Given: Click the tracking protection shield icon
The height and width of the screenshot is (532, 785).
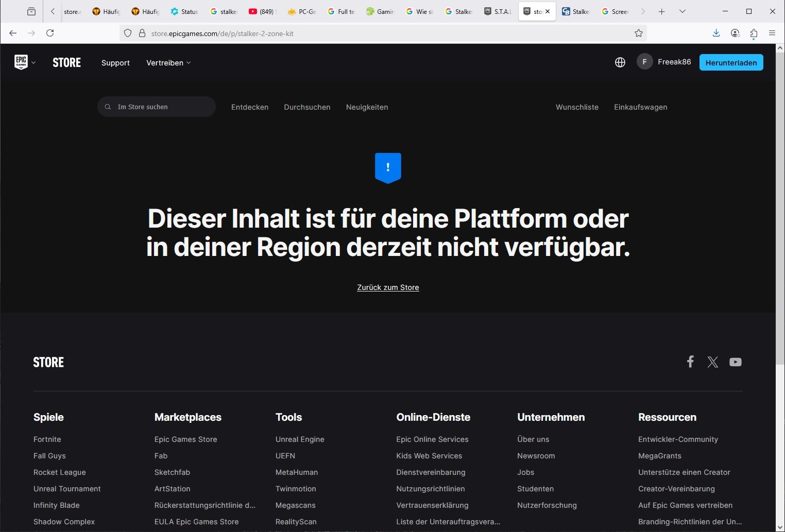Looking at the screenshot, I should tap(128, 33).
